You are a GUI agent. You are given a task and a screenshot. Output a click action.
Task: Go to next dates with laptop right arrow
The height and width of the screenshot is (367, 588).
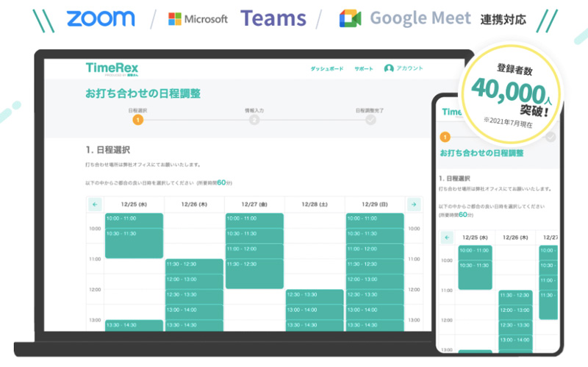tap(414, 204)
